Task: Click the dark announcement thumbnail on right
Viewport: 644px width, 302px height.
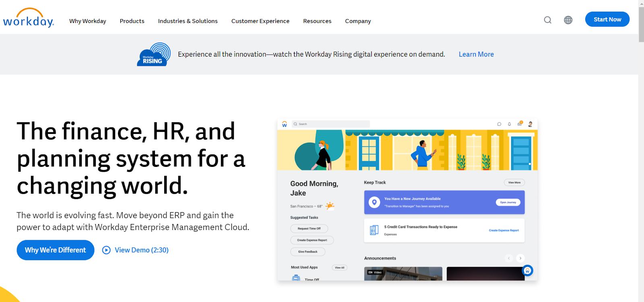Action: point(485,273)
